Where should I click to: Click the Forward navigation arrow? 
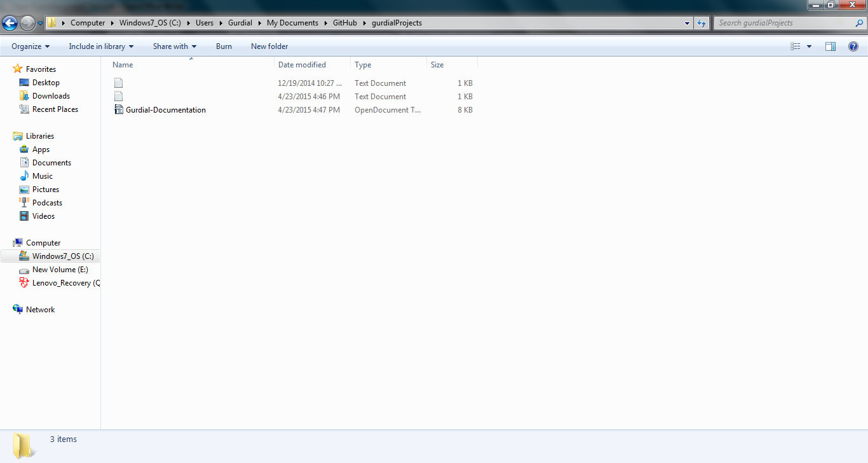[x=27, y=23]
